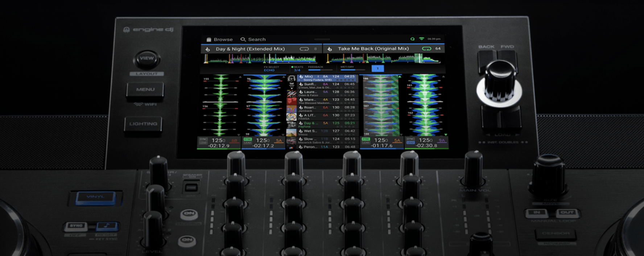Select the Roari... track by Jamback
This screenshot has width=644, height=256.
coord(327,109)
